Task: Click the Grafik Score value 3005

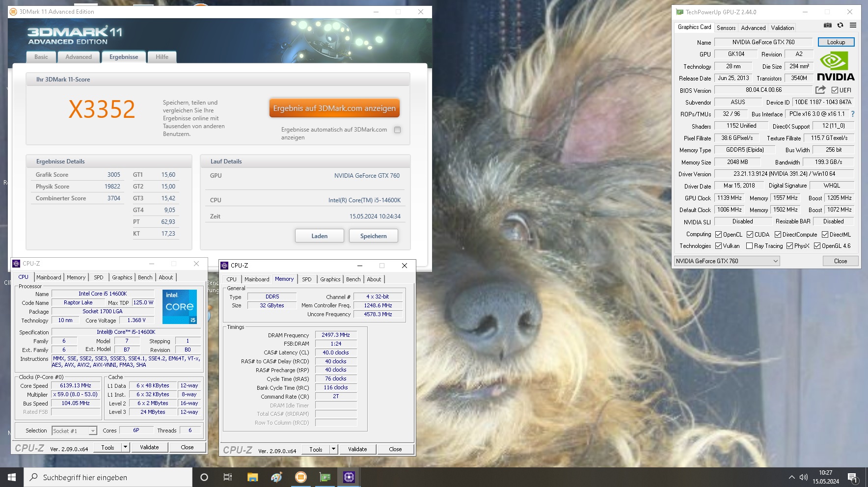Action: point(114,175)
